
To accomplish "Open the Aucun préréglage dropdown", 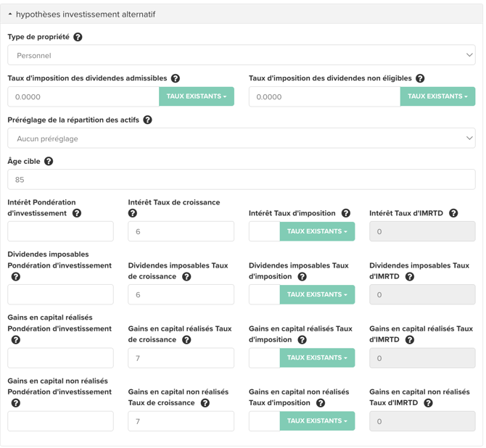I will pyautogui.click(x=242, y=138).
